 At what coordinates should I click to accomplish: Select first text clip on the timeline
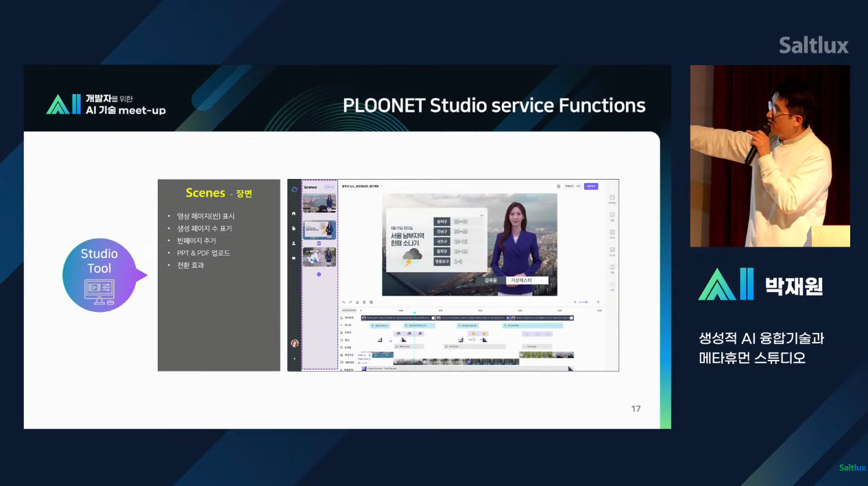(379, 326)
